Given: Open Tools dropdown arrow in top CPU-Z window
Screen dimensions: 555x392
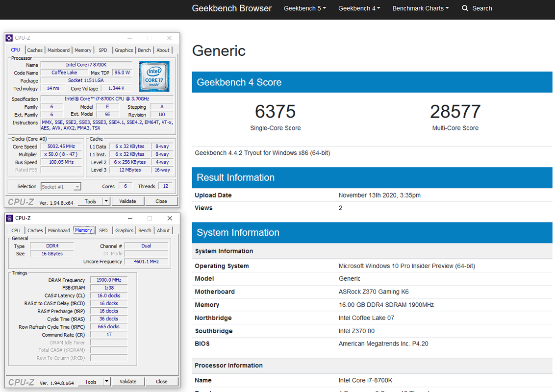Looking at the screenshot, I should pyautogui.click(x=106, y=201).
